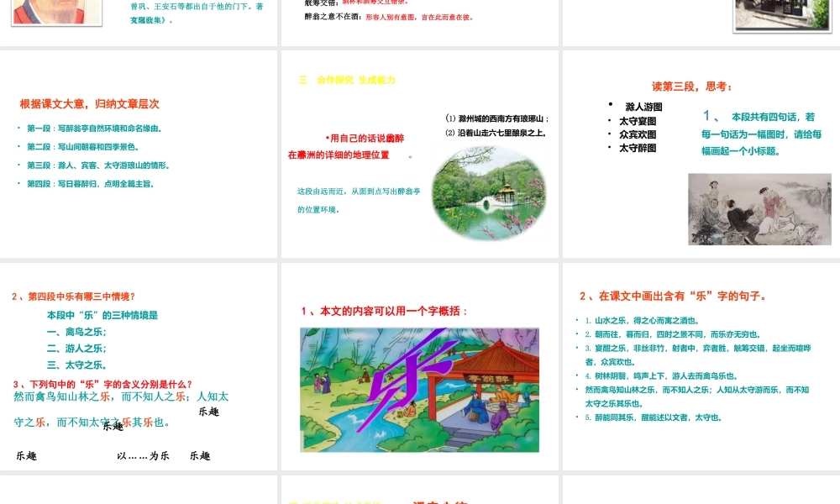The image size is (840, 504).
Task: Click the bullet 太守宴图
Action: [x=638, y=122]
